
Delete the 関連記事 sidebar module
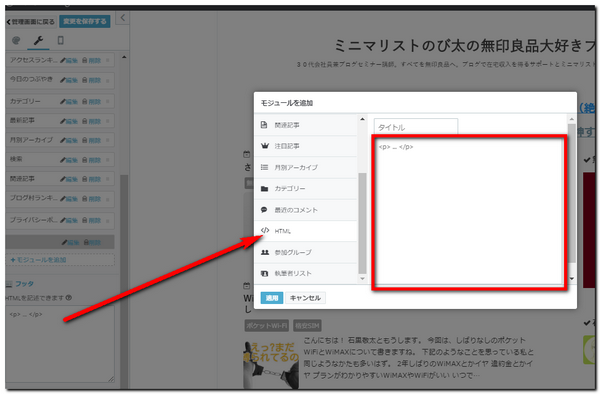coord(91,179)
